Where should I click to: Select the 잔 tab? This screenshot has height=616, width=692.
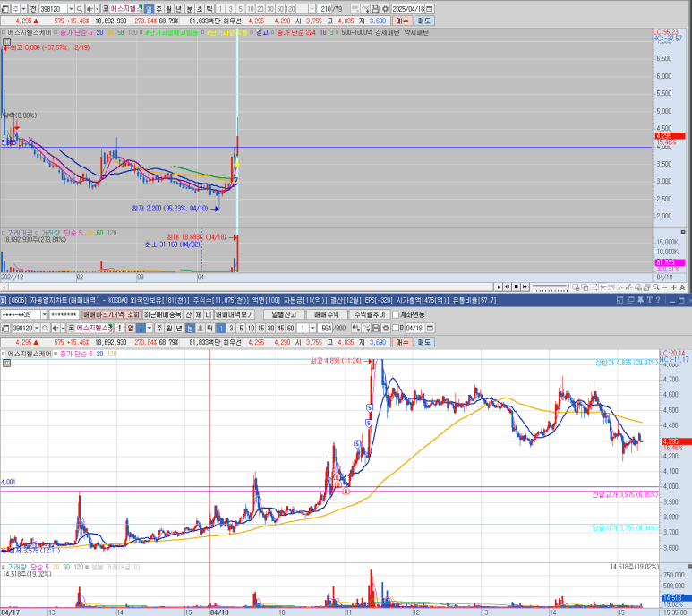[x=189, y=314]
